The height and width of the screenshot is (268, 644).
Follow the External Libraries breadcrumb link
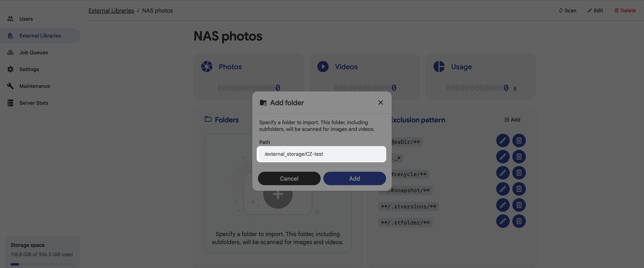point(111,11)
